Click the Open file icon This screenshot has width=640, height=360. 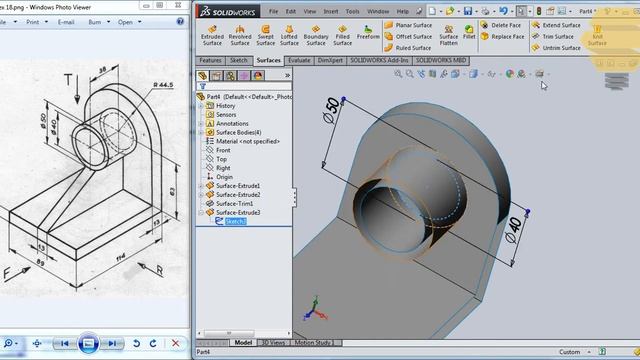click(450, 11)
